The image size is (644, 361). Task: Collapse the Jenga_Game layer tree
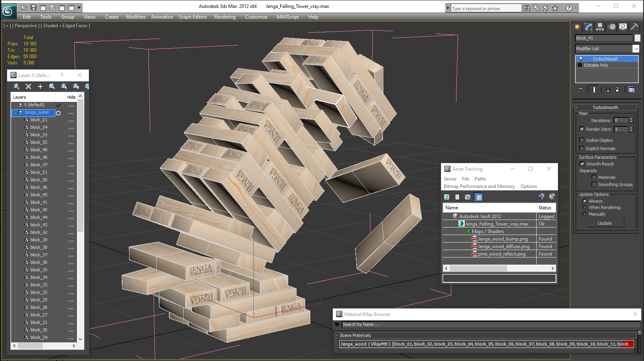[x=14, y=113]
